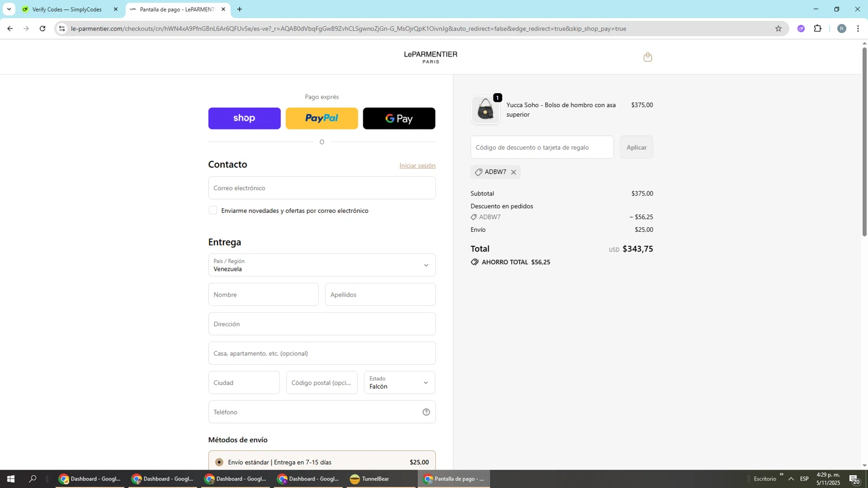Pay with PayPal button
Screen dimensions: 868x488
coord(322,119)
